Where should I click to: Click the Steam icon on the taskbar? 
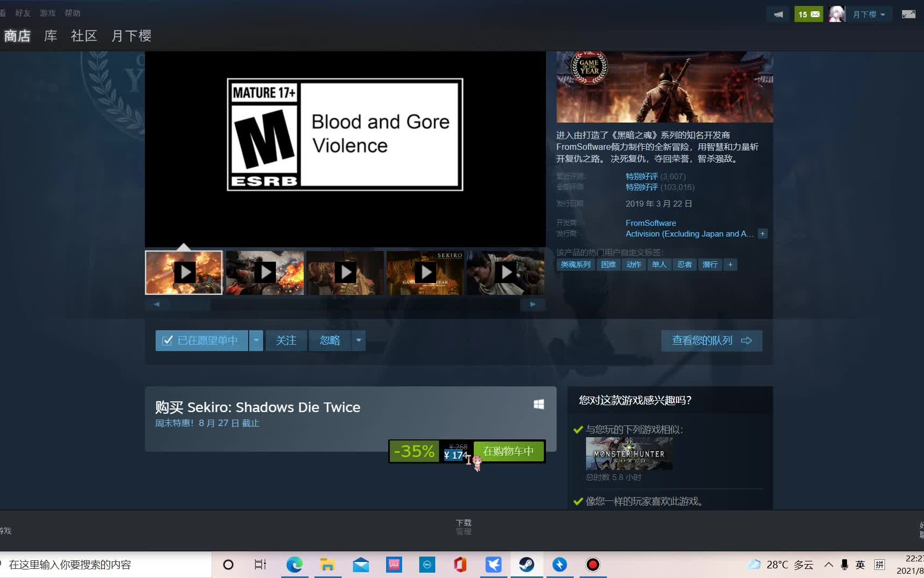(527, 565)
